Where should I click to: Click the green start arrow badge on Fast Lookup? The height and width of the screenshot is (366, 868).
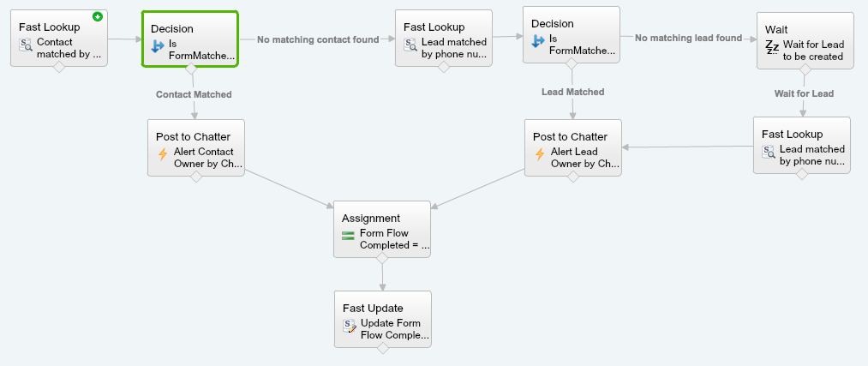click(98, 17)
